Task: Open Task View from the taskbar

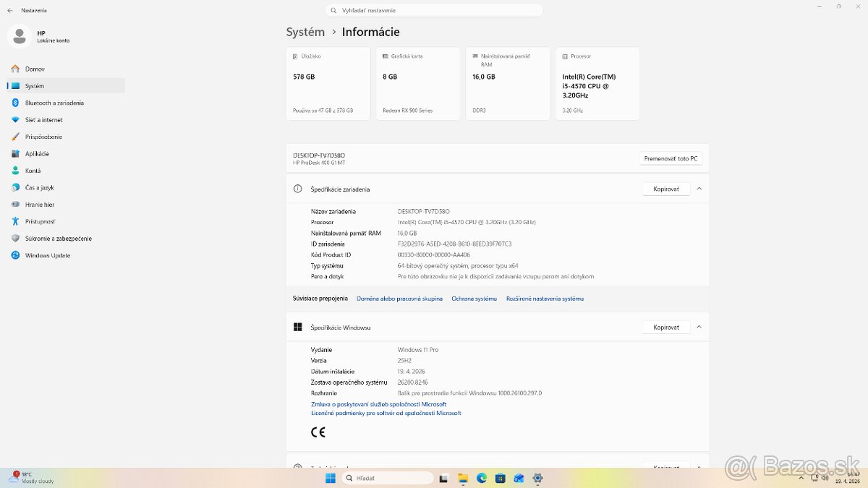Action: tap(443, 478)
